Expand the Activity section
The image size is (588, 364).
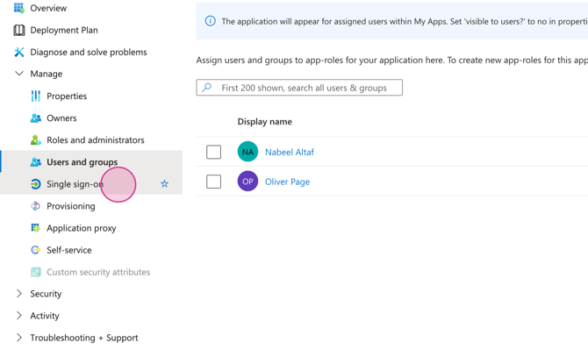pos(19,316)
